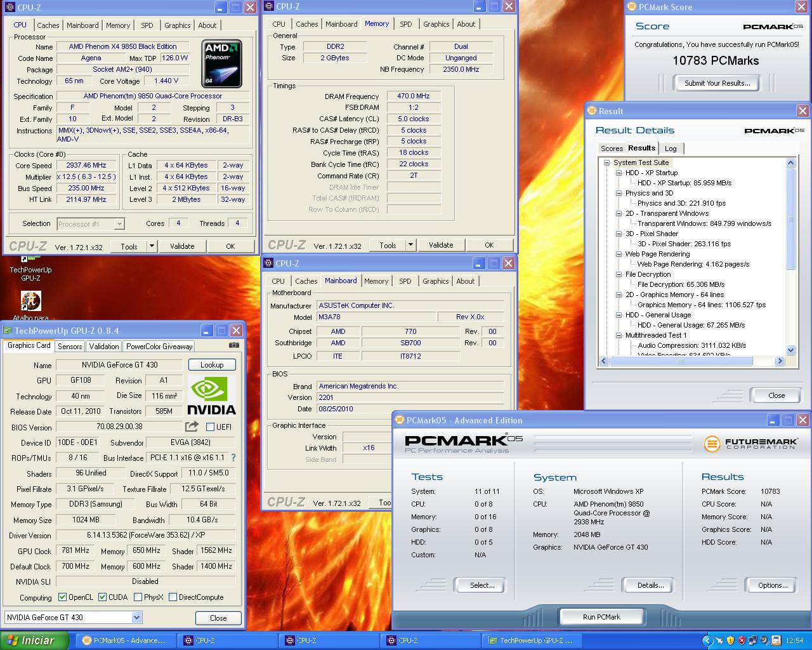The image size is (812, 650).
Task: Click the orange tray icon beside the clock
Action: point(776,640)
